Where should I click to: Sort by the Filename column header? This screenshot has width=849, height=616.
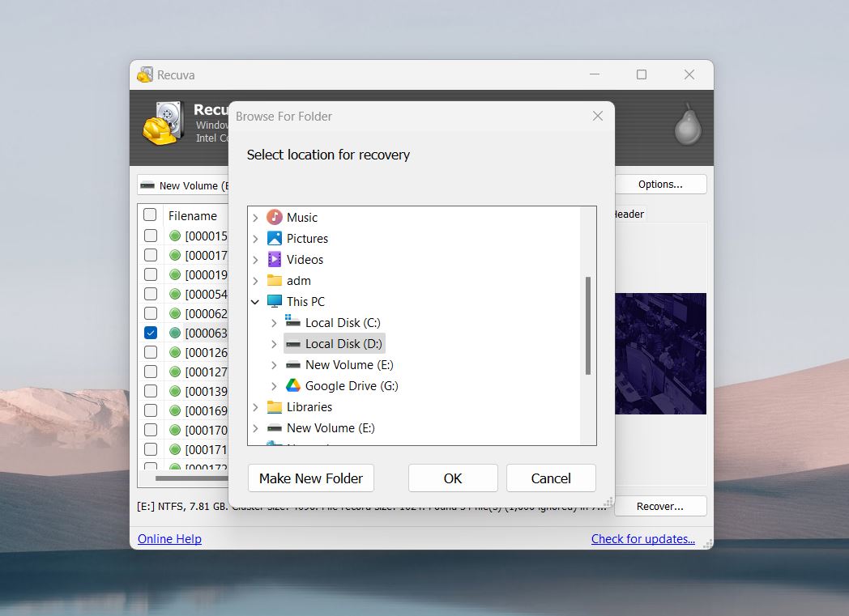[x=192, y=216]
